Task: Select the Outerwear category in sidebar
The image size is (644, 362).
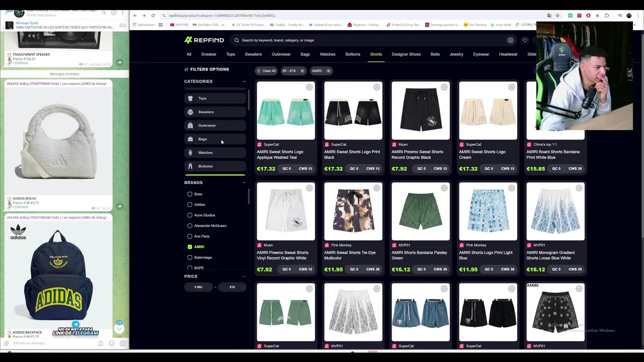Action: [x=215, y=125]
